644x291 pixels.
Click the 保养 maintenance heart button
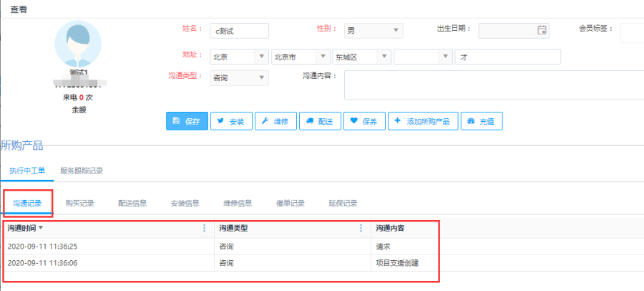[x=364, y=121]
